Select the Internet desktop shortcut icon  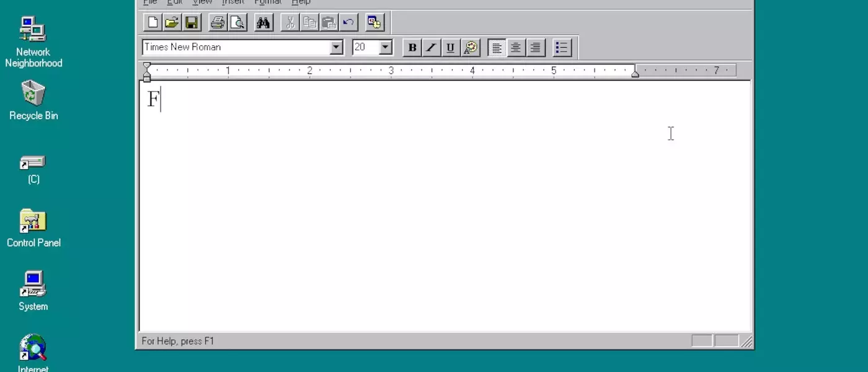pyautogui.click(x=33, y=353)
